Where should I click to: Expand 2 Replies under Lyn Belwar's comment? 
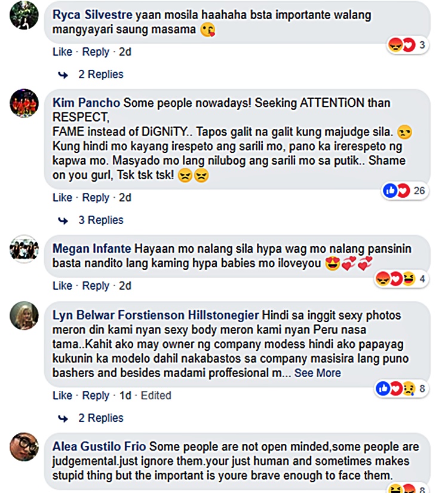click(x=100, y=418)
